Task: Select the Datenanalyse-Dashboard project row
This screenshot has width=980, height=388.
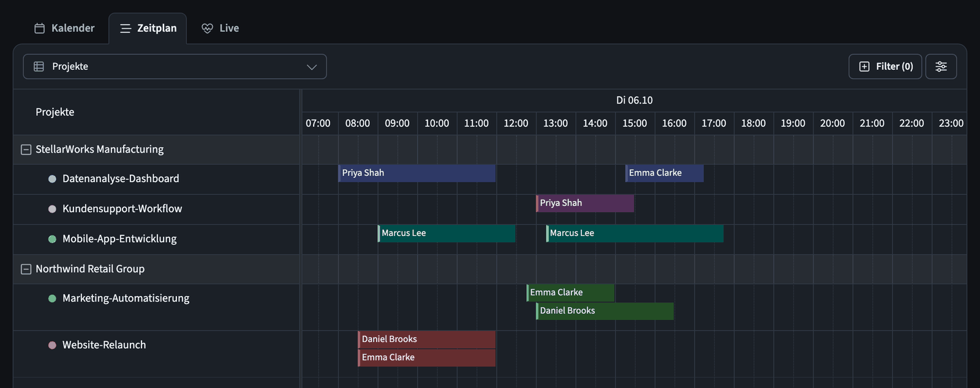Action: [157, 179]
